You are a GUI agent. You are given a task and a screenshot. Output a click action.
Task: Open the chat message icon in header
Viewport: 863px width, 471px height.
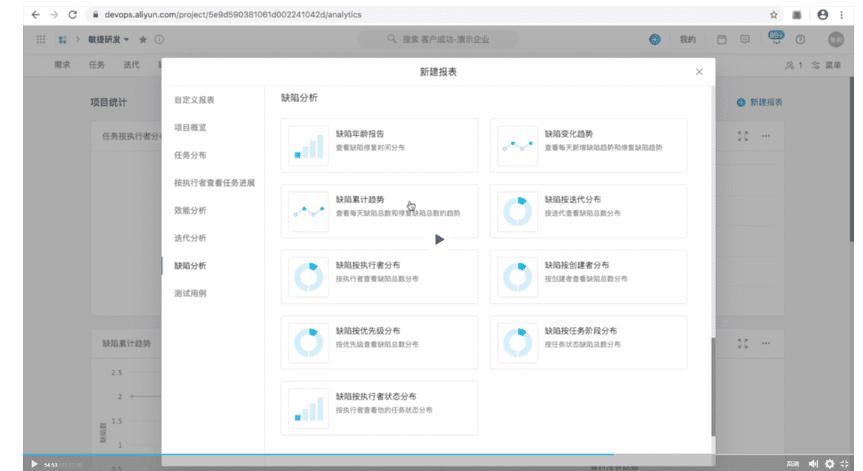pyautogui.click(x=745, y=40)
